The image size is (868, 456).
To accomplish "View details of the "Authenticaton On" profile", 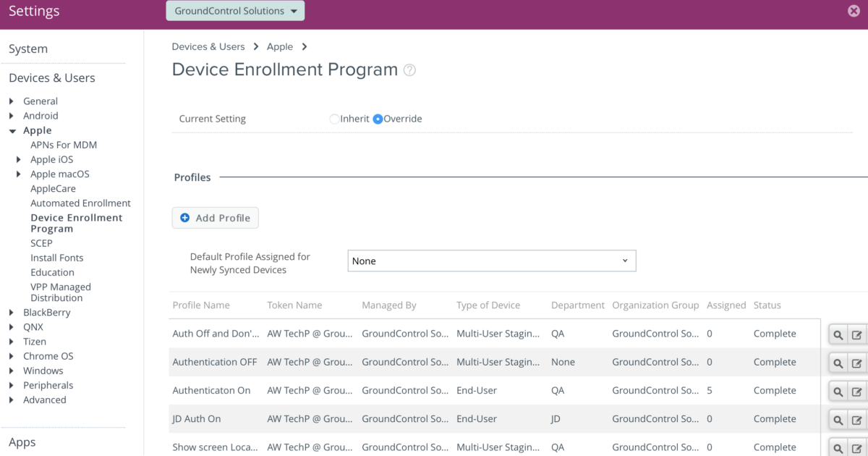I will (838, 390).
